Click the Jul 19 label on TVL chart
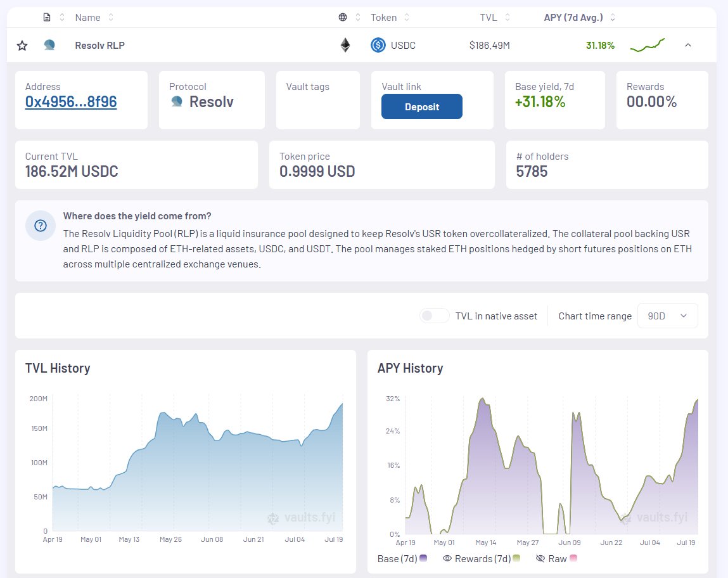This screenshot has height=578, width=728. (333, 539)
